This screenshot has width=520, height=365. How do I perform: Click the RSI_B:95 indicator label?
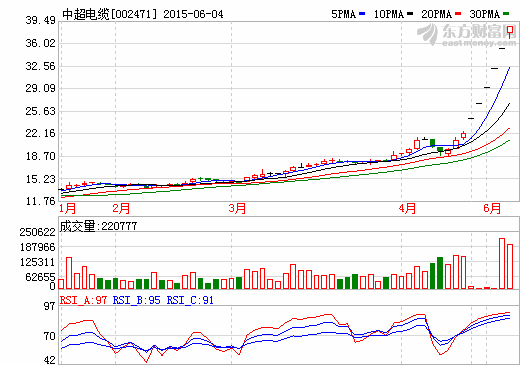[136, 300]
